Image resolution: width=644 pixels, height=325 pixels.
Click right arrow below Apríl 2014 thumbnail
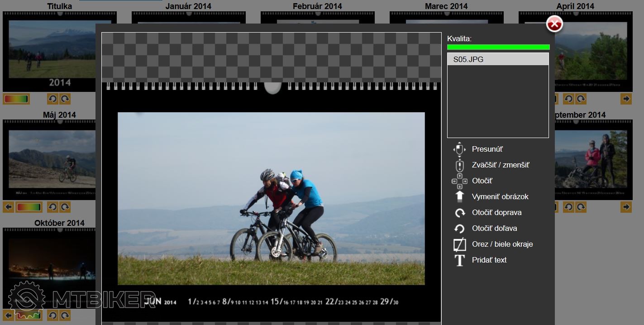coord(626,99)
